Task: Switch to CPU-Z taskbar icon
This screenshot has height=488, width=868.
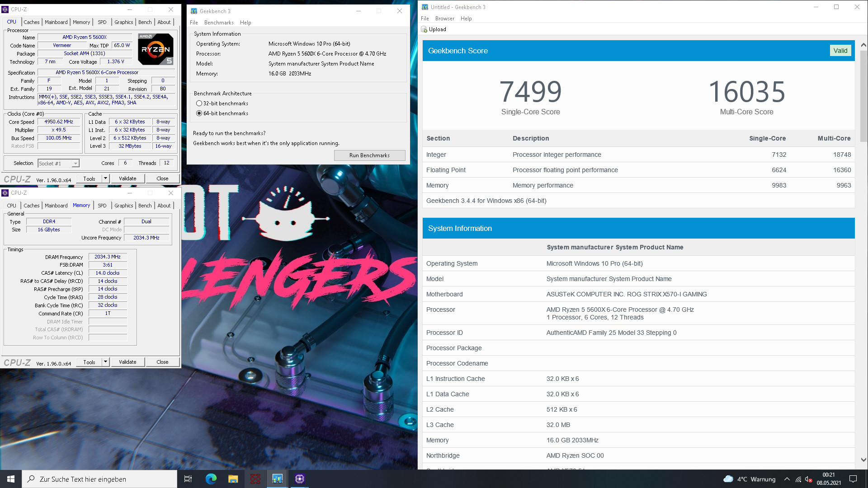Action: coord(299,479)
